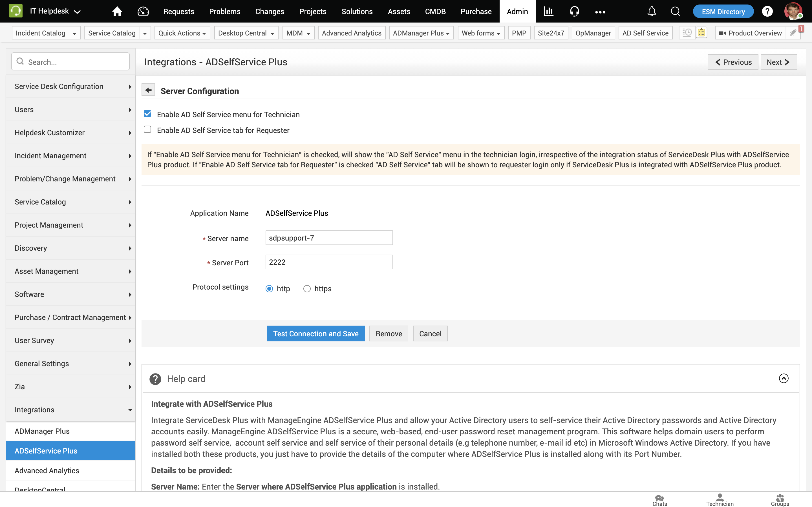
Task: Open the Reports bar chart icon
Action: click(548, 11)
